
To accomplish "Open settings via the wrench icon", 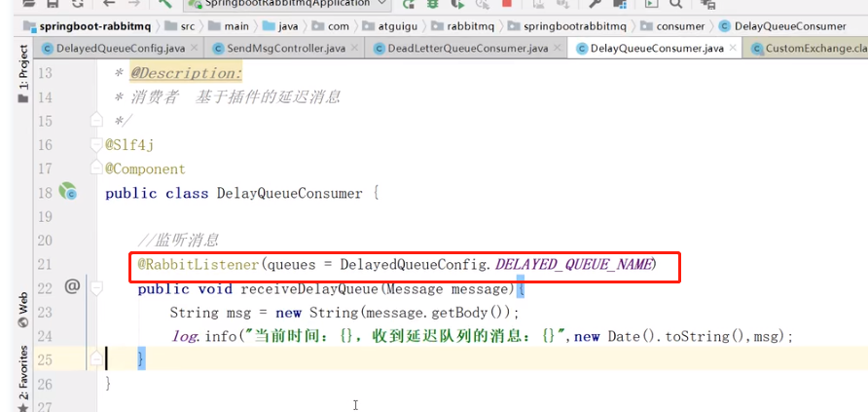I will (x=596, y=3).
